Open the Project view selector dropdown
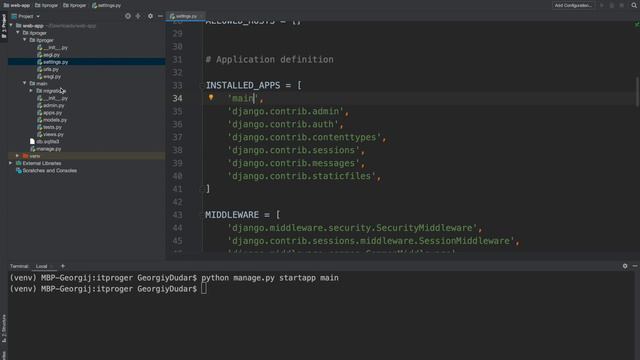Screen dimensions: 640x360 click(x=26, y=16)
